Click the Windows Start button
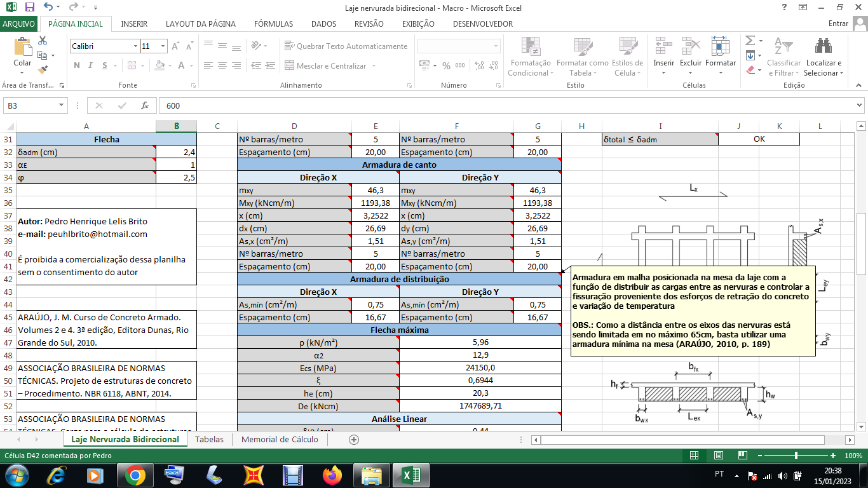Viewport: 868px width, 488px height. 16,475
